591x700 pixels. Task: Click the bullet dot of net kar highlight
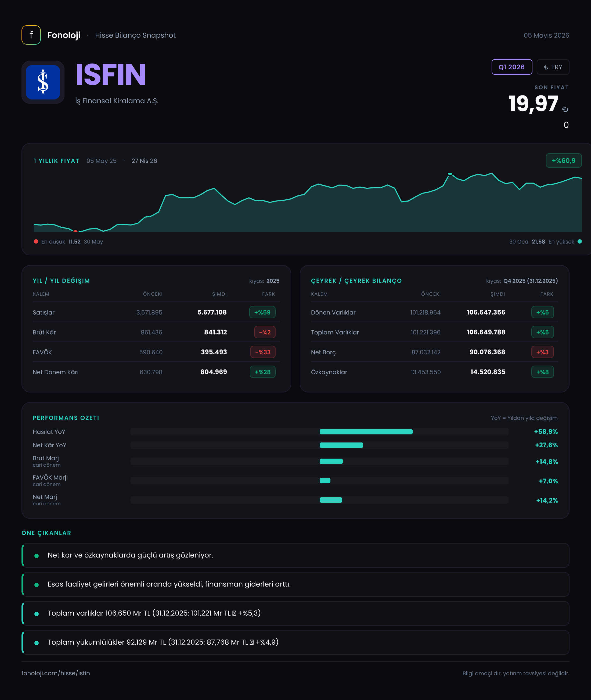click(37, 555)
